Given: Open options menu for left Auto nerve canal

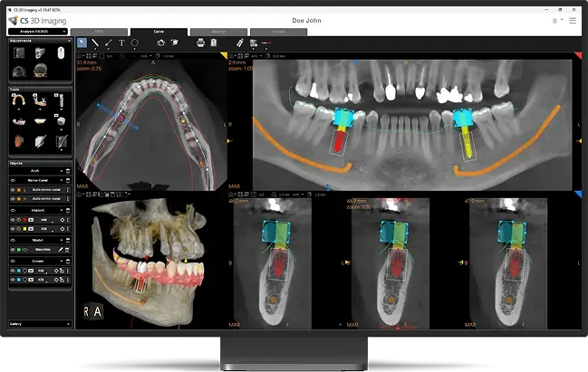Looking at the screenshot, I should (68, 190).
